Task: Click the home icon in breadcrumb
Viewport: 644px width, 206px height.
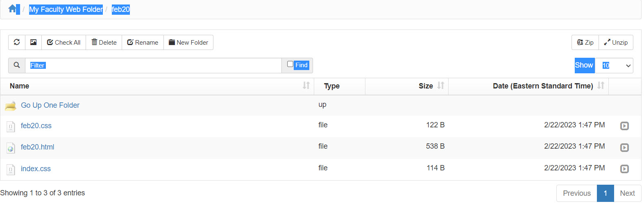Action: coord(13,9)
